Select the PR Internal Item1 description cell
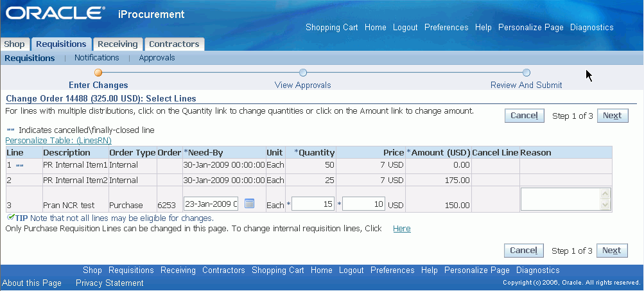The width and height of the screenshot is (644, 291). tap(75, 165)
